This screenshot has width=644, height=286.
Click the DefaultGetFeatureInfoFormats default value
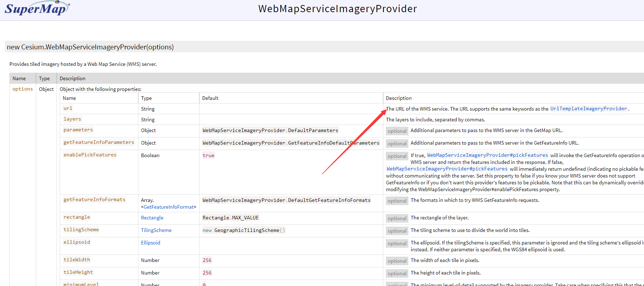[x=286, y=200]
